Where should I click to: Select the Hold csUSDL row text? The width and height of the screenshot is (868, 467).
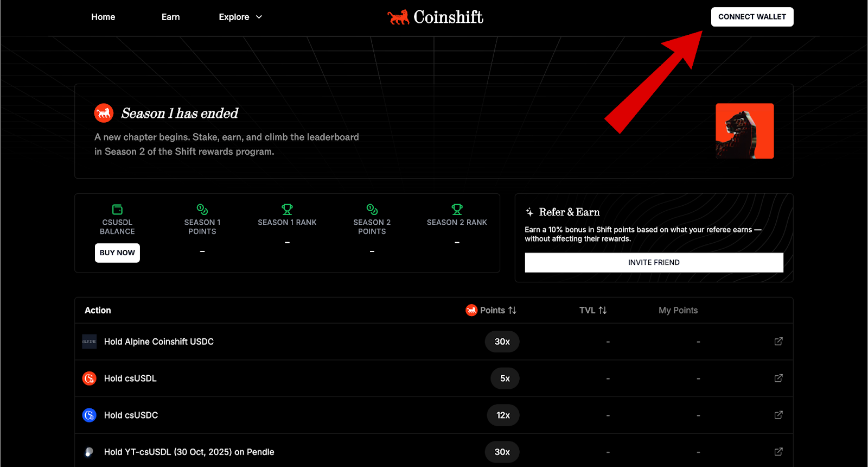point(130,378)
